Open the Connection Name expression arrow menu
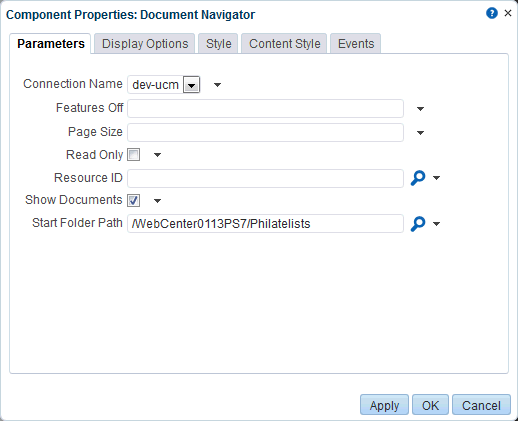The width and height of the screenshot is (518, 421). click(x=217, y=85)
